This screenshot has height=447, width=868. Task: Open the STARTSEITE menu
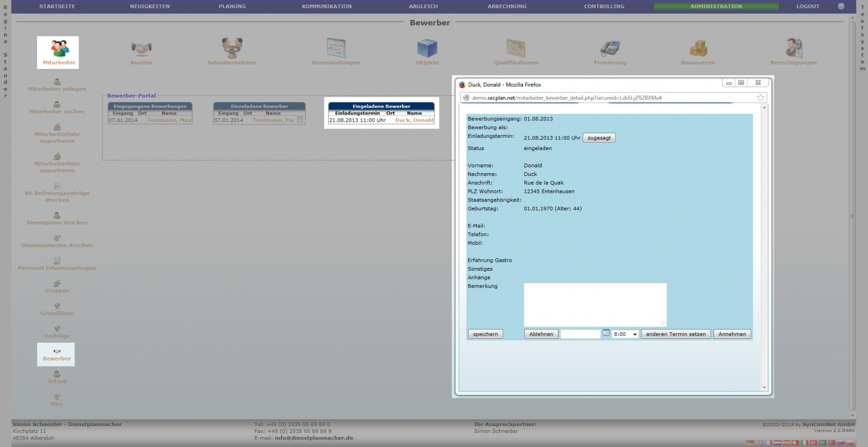[x=57, y=6]
